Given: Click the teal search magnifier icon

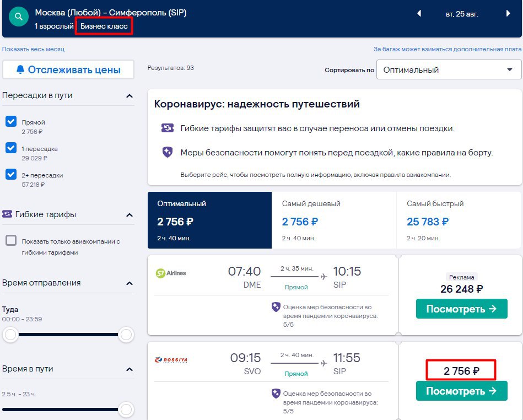Looking at the screenshot, I should click(x=19, y=17).
